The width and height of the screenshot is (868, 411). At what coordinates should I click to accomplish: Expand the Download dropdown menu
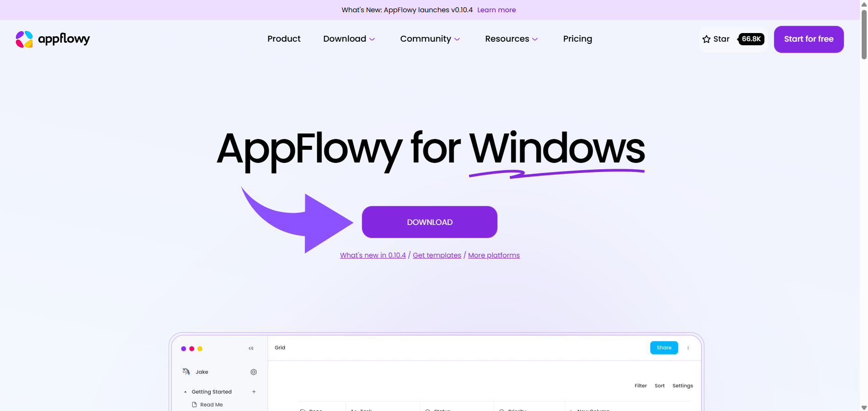(349, 39)
